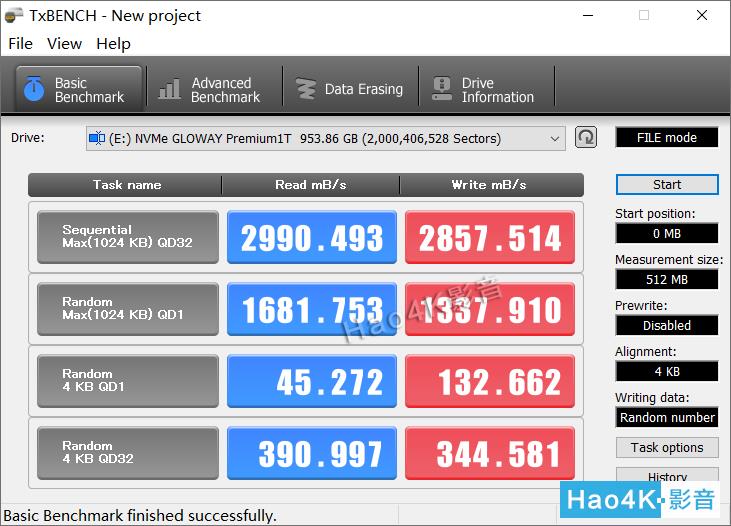The height and width of the screenshot is (526, 731).
Task: Select Random 4 KB QD1 task
Action: tap(128, 381)
